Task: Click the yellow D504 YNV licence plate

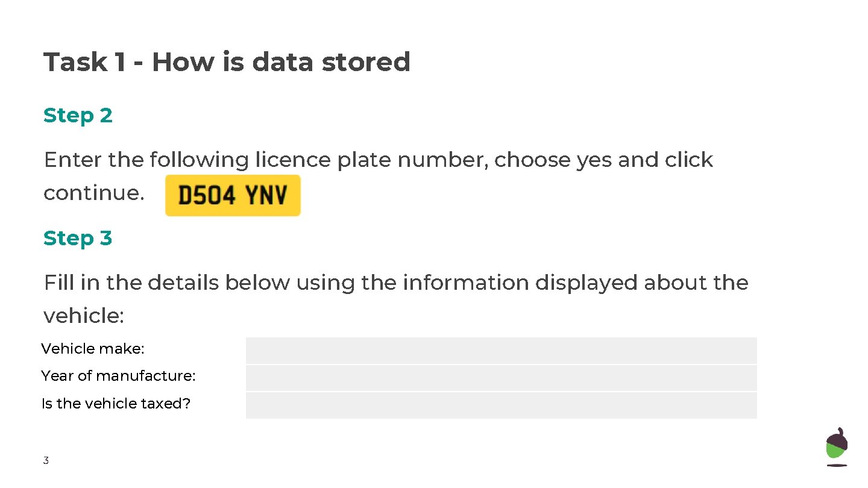Action: pos(233,195)
